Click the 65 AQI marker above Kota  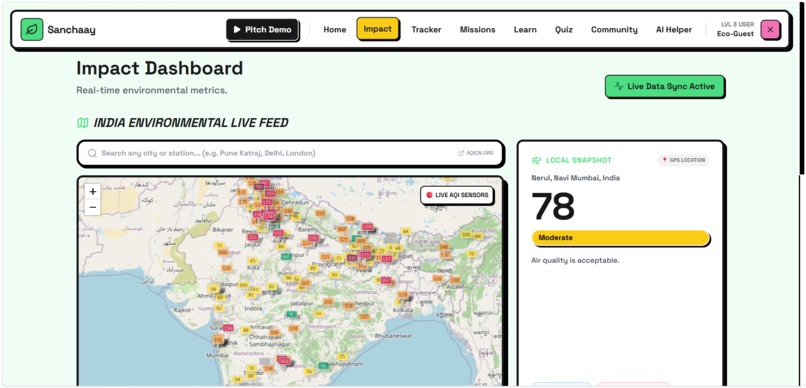click(252, 261)
